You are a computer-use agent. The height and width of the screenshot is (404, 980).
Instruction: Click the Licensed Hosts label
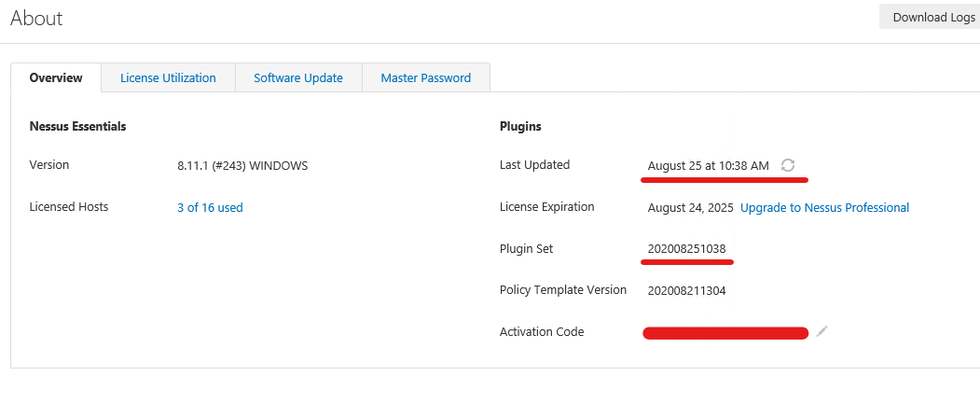click(69, 207)
